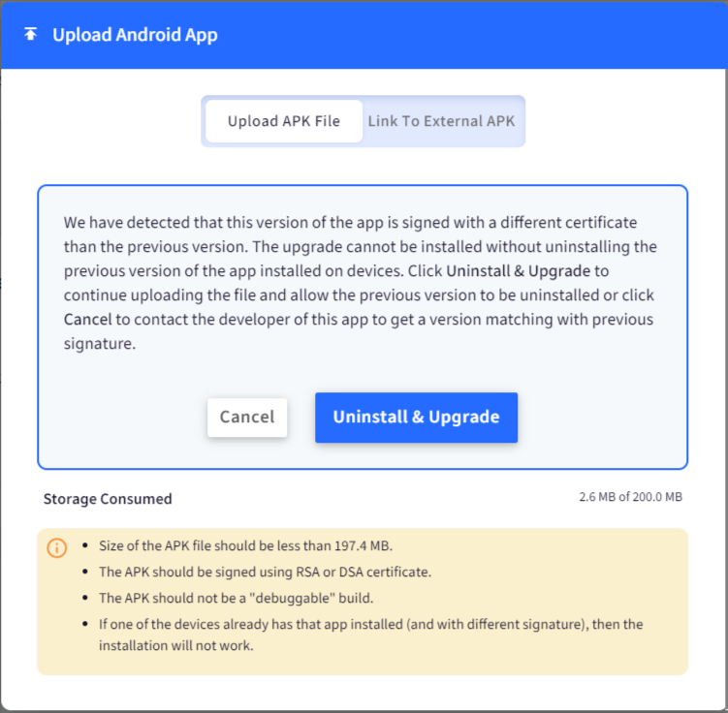This screenshot has width=728, height=713.
Task: Click the first line about different certificate
Action: [350, 222]
